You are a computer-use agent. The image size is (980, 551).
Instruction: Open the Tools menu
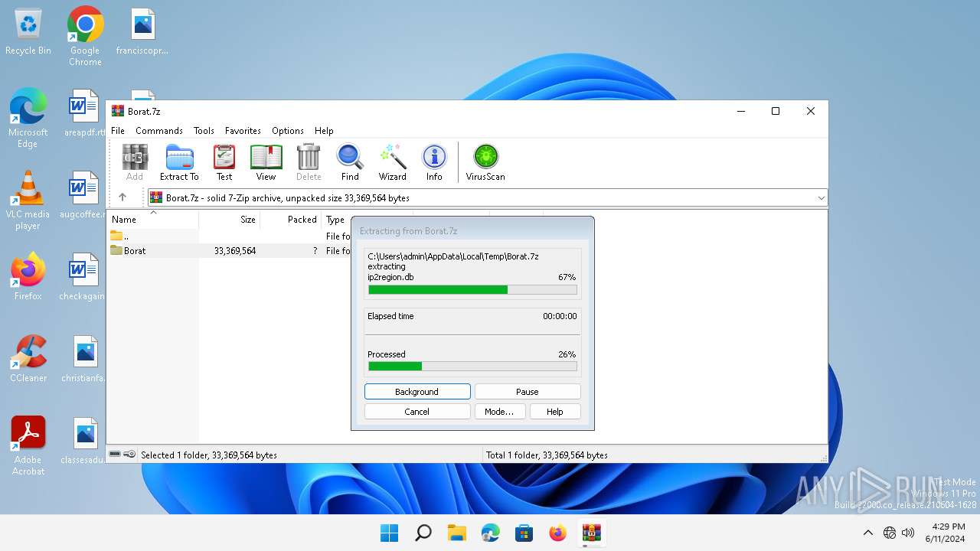pyautogui.click(x=204, y=131)
